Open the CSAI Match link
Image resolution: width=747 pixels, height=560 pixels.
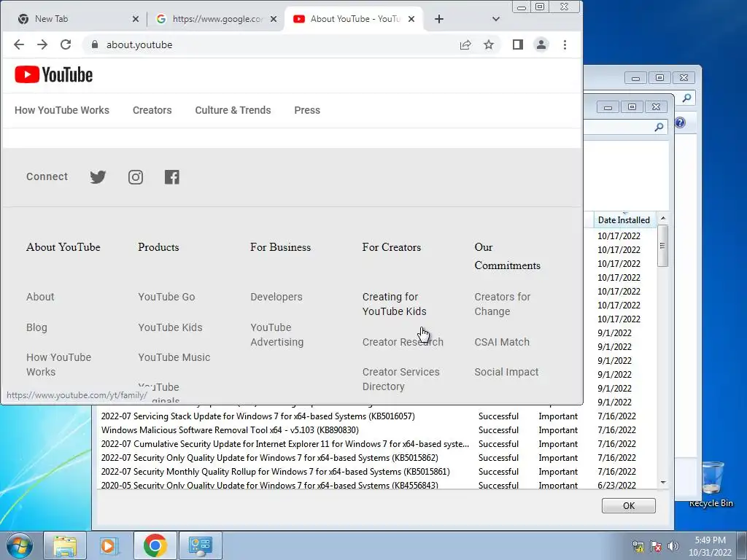(x=502, y=342)
